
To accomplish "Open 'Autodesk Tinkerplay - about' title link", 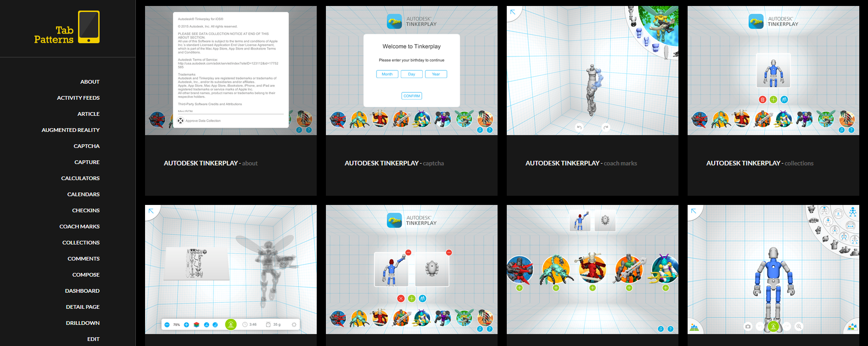I will [211, 163].
